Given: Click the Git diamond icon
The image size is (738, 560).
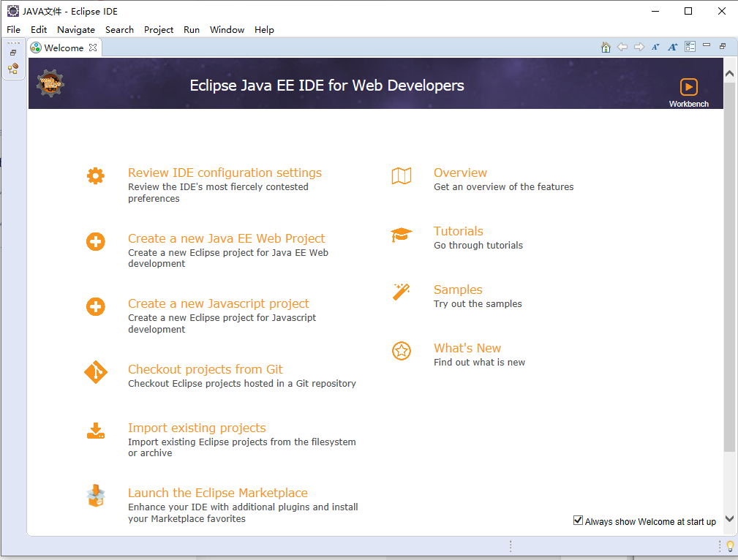Looking at the screenshot, I should (96, 372).
